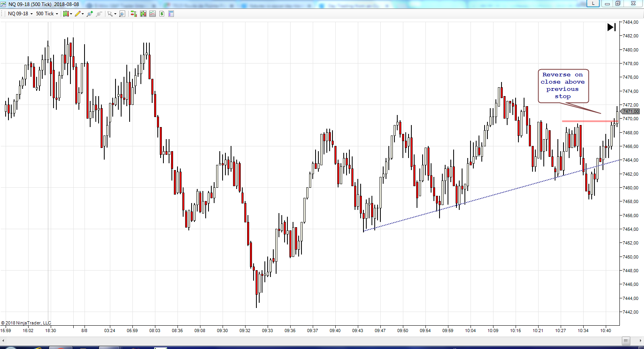Click the 18:30 time axis label
Viewport: 644px width, 349px height.
coord(50,331)
